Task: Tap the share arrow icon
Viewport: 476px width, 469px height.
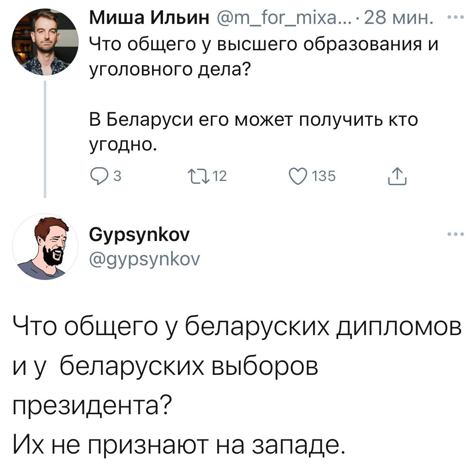Action: pyautogui.click(x=397, y=176)
